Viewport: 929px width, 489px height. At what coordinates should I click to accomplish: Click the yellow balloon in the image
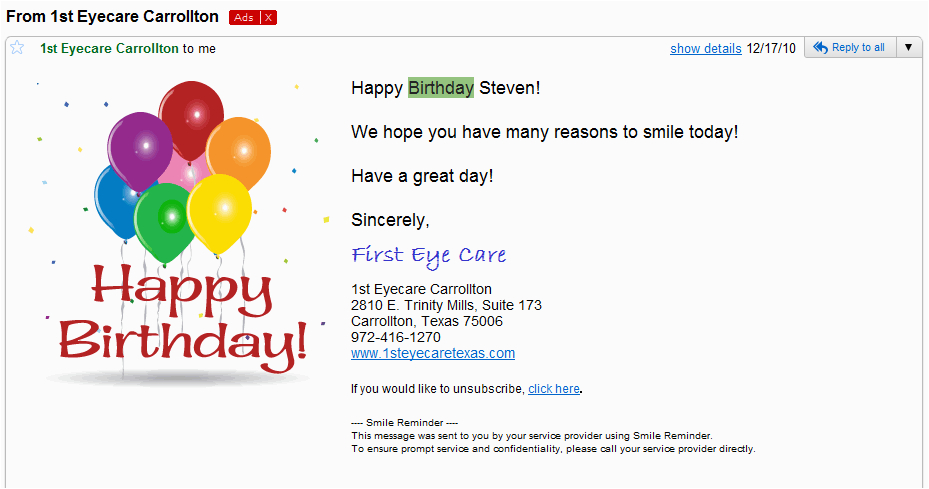(x=219, y=212)
